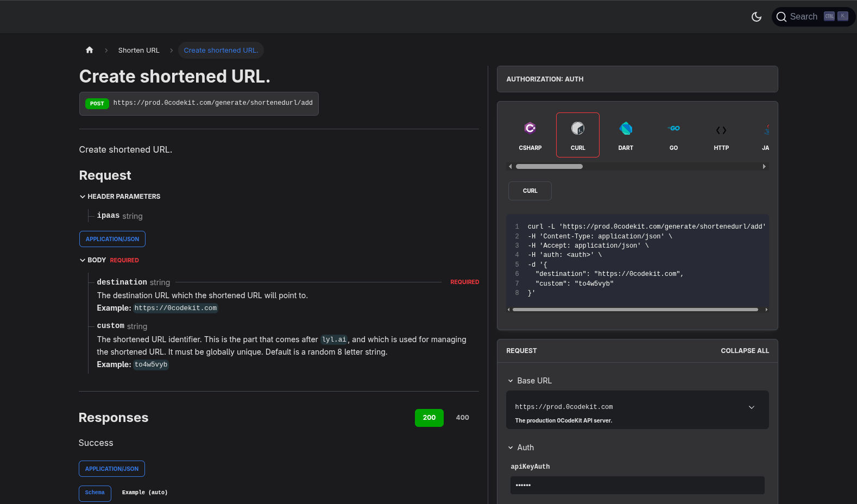Click the REQUEST panel title
Screen dimensions: 857x504
(x=521, y=351)
